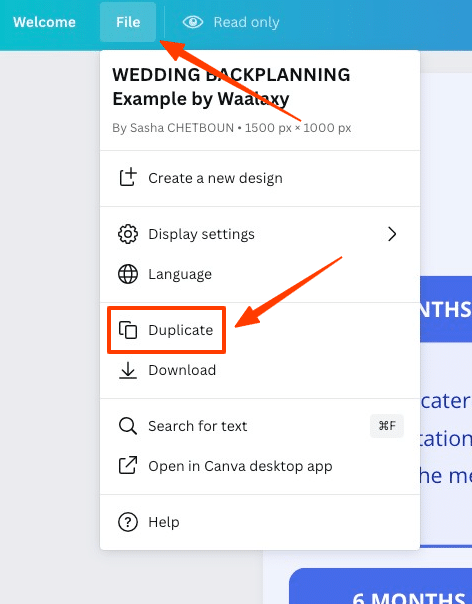Screen dimensions: 472x604
Task: Click the magnifying glass search icon
Action: [128, 426]
